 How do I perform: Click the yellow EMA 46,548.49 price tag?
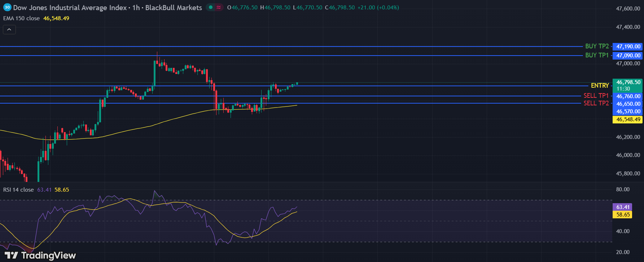628,119
